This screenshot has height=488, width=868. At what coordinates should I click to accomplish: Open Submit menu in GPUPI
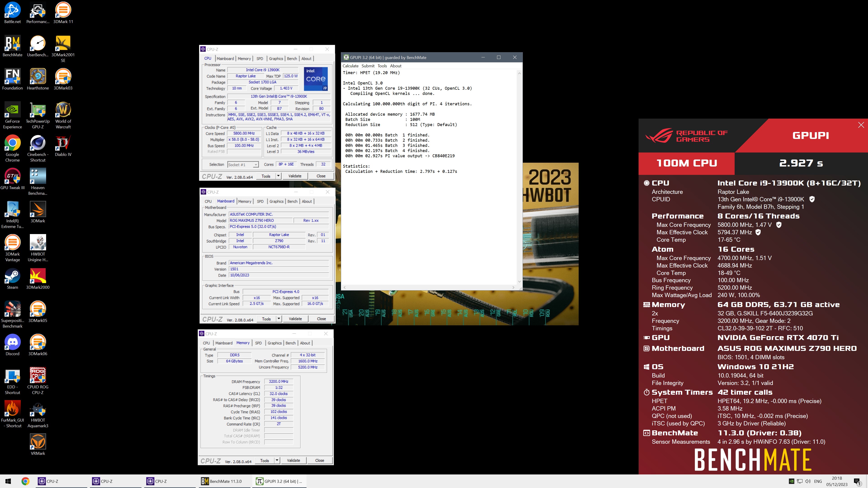[x=368, y=66]
